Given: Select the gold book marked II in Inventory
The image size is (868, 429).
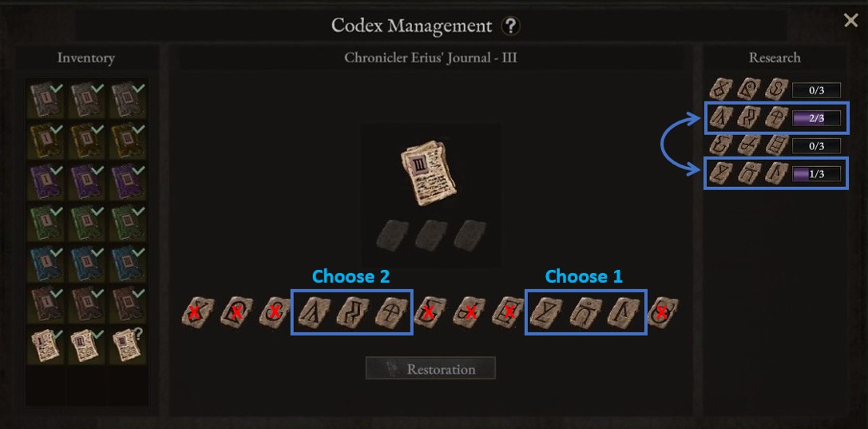Looking at the screenshot, I should click(x=87, y=141).
